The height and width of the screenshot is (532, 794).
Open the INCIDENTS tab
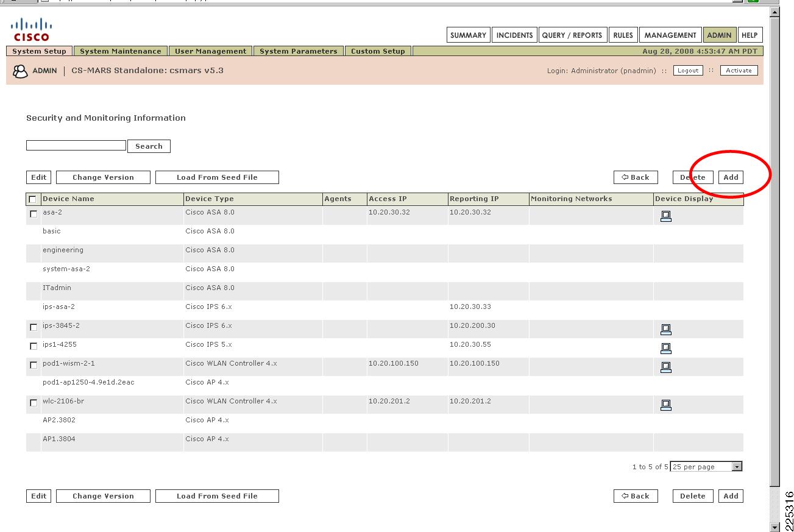[514, 35]
